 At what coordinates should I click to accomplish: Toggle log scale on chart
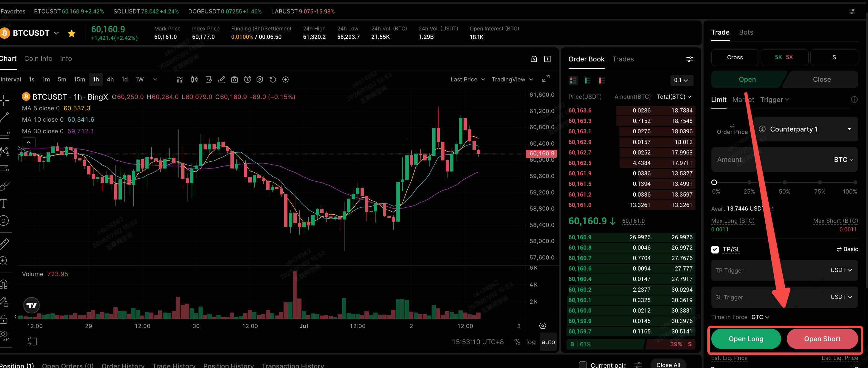(531, 342)
